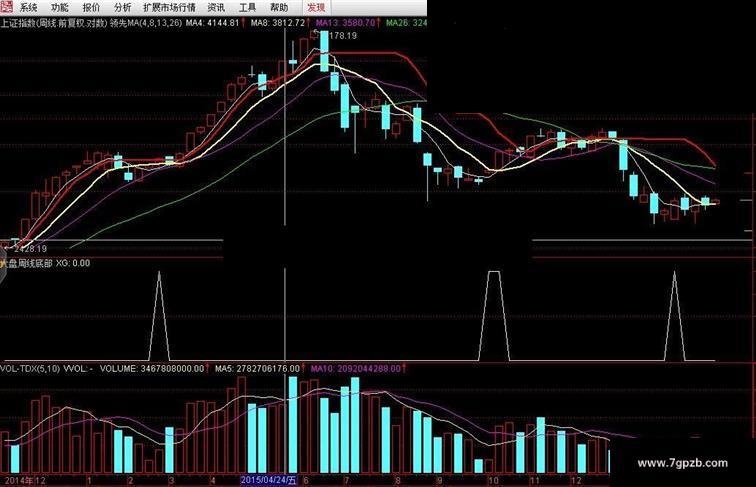Click the MA10: 2092044288.00 volume value
The width and height of the screenshot is (756, 487).
(356, 369)
